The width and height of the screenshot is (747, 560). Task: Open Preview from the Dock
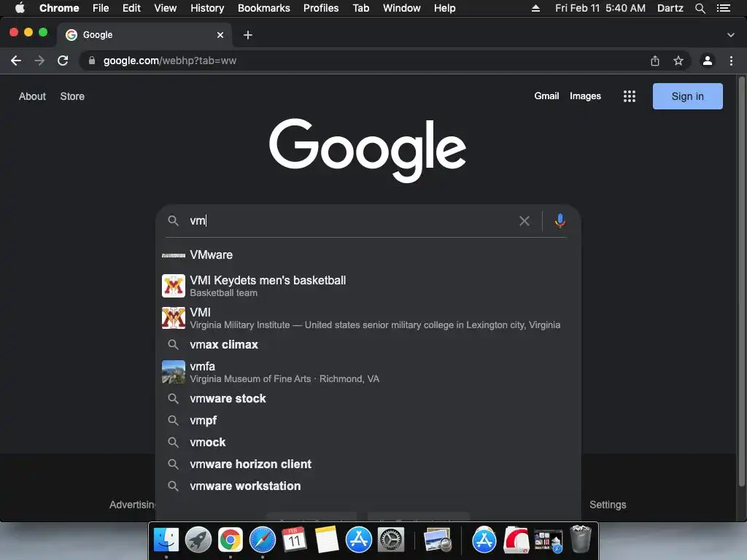pyautogui.click(x=438, y=540)
